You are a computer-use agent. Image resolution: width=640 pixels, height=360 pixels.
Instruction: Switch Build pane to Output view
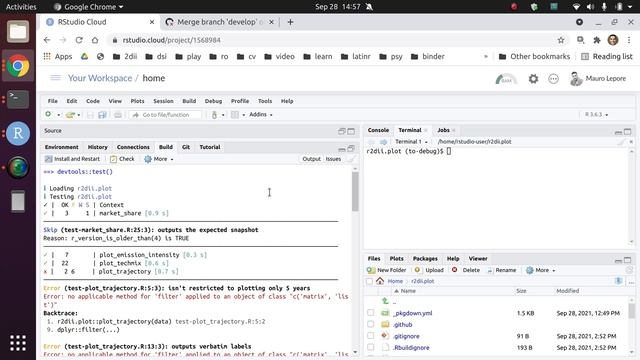pyautogui.click(x=311, y=159)
